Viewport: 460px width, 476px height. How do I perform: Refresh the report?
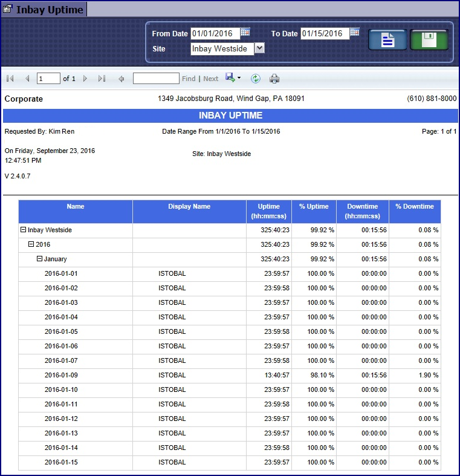[256, 79]
